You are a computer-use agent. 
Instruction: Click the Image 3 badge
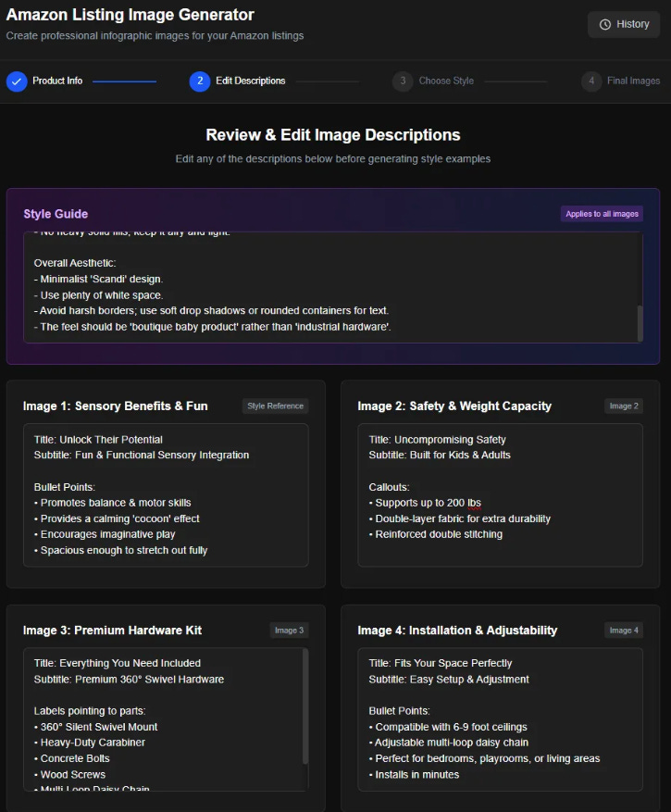click(x=289, y=631)
